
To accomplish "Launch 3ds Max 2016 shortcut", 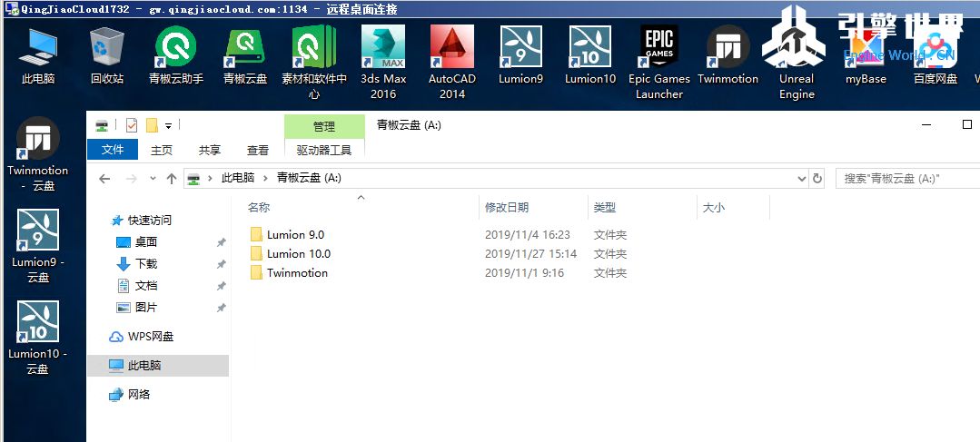I will 383,63.
